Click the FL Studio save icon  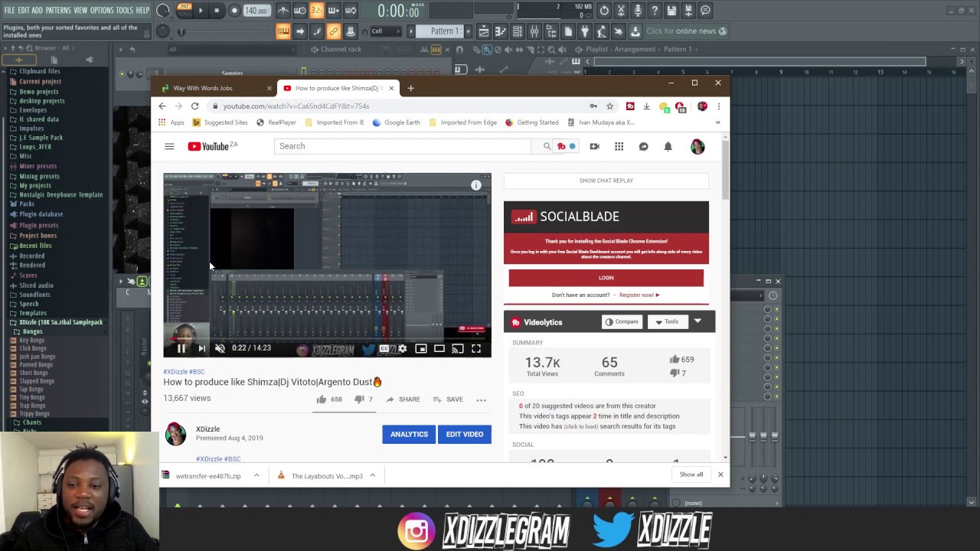[671, 11]
